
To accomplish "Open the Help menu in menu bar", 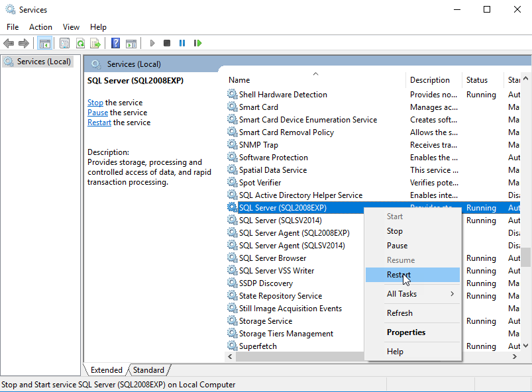I will coord(98,27).
